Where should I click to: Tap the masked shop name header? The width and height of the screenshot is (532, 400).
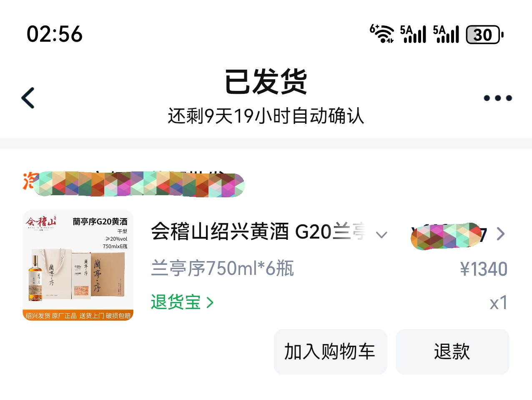[133, 184]
